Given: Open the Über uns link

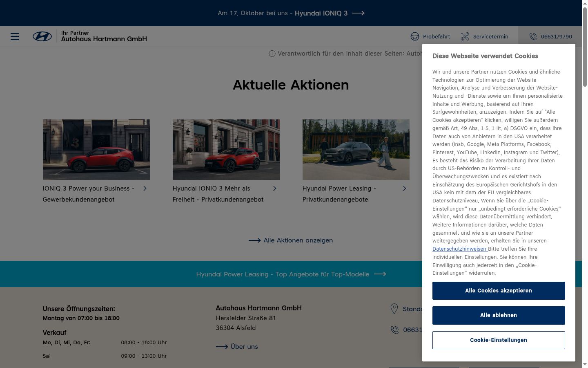Looking at the screenshot, I should [x=244, y=347].
